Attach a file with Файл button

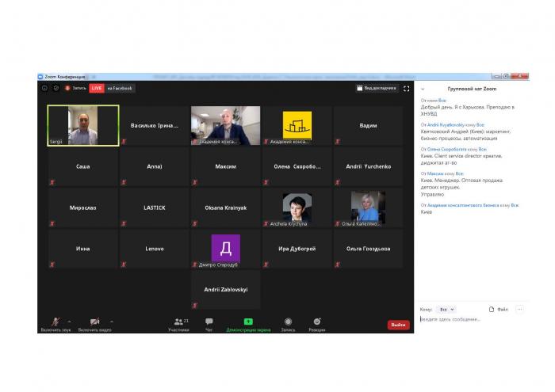tap(498, 309)
